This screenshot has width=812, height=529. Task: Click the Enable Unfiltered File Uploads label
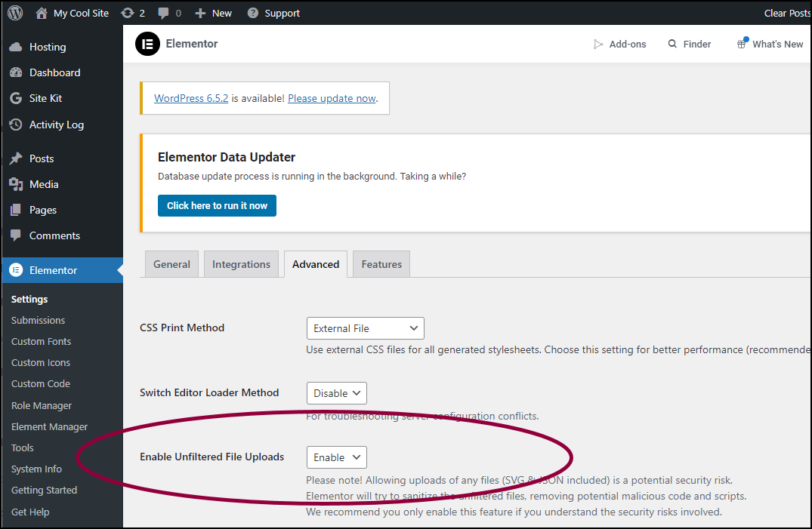click(x=211, y=457)
